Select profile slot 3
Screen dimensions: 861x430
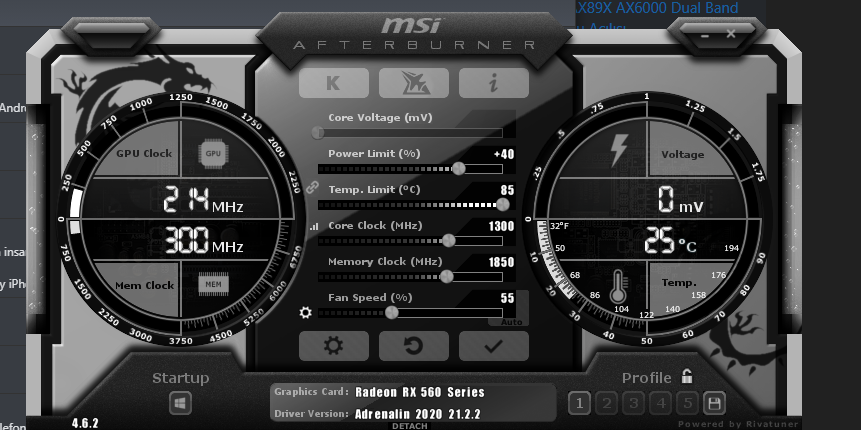[634, 404]
